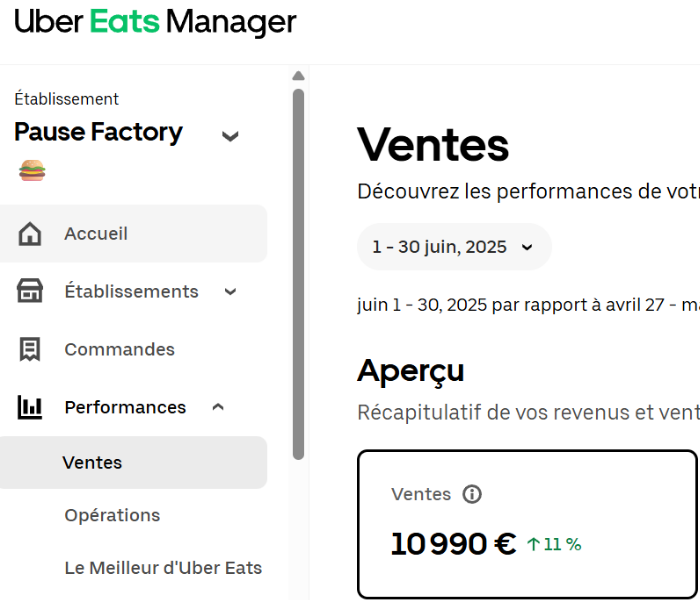Open the 1 - 30 juin, 2025 date picker
This screenshot has height=600, width=700.
(x=453, y=247)
